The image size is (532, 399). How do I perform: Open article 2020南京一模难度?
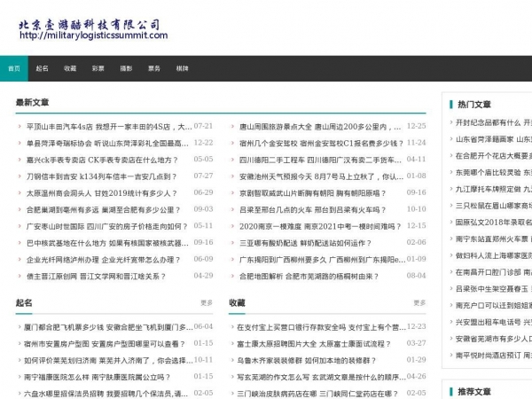(320, 227)
